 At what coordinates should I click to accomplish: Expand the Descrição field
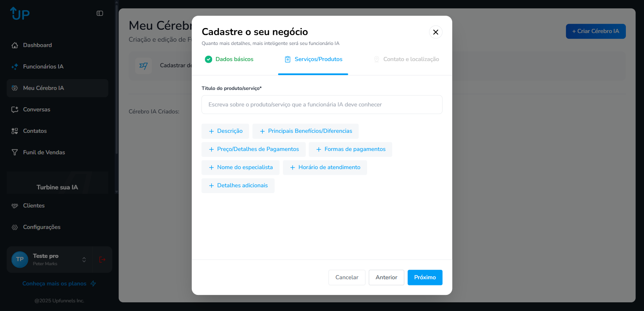point(225,131)
